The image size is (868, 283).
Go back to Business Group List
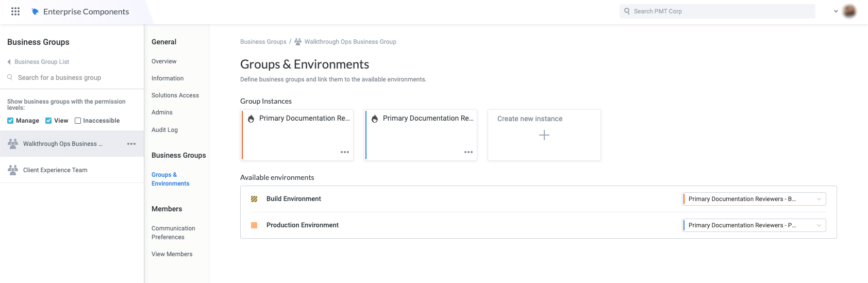pyautogui.click(x=41, y=62)
